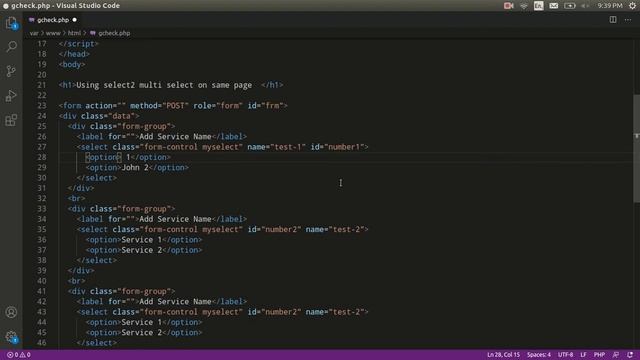Click the gcheck.php breadcrumb item
Screen dimensions: 640x360
point(110,33)
